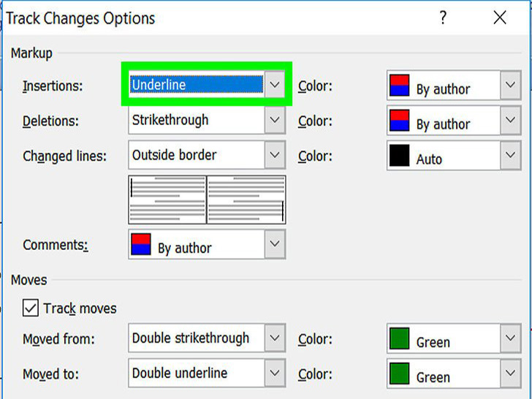The width and height of the screenshot is (532, 399).
Task: Click the Deletions color By author swatch
Action: [x=398, y=121]
